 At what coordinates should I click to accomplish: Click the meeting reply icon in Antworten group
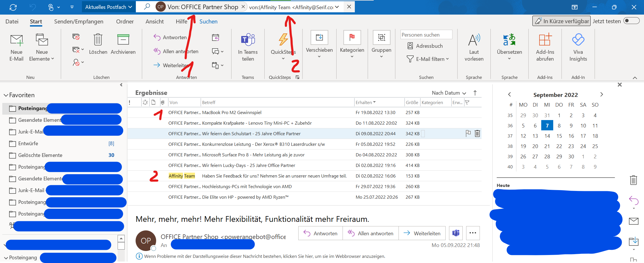tap(216, 37)
